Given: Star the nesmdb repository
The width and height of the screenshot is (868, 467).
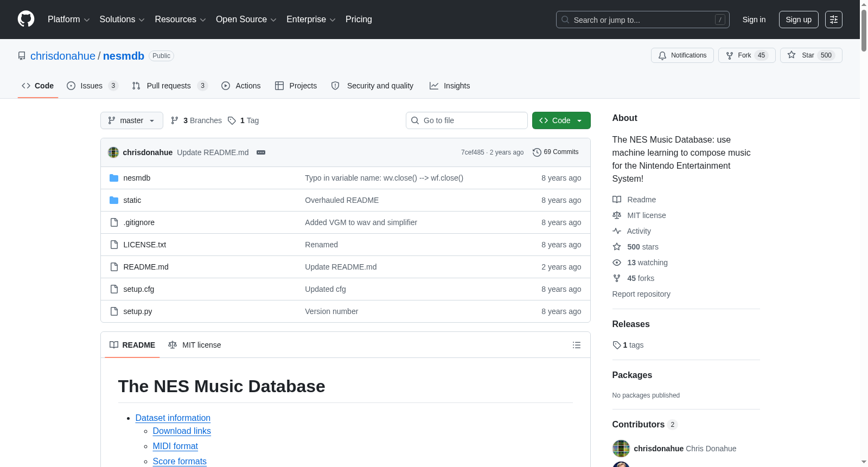Looking at the screenshot, I should click(811, 55).
